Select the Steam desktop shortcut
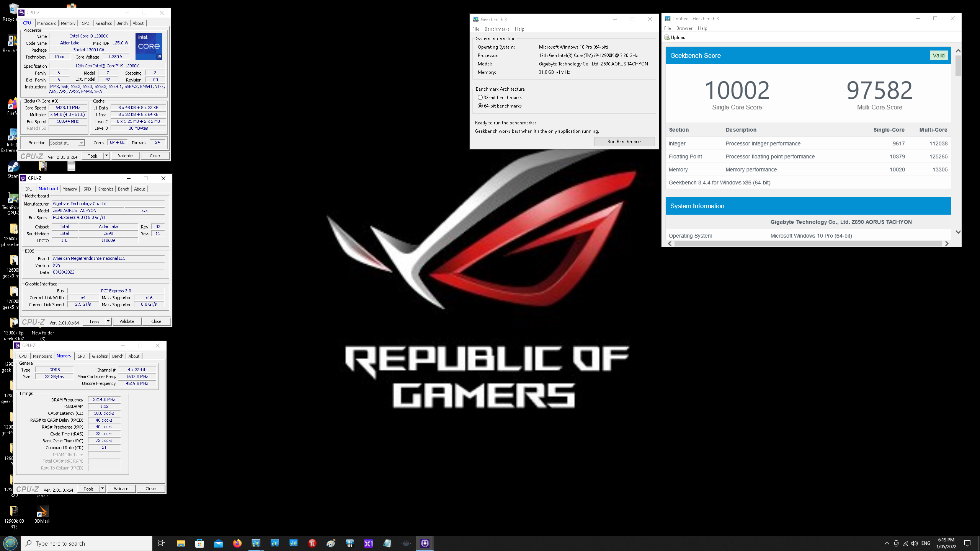The width and height of the screenshot is (980, 551). click(13, 169)
